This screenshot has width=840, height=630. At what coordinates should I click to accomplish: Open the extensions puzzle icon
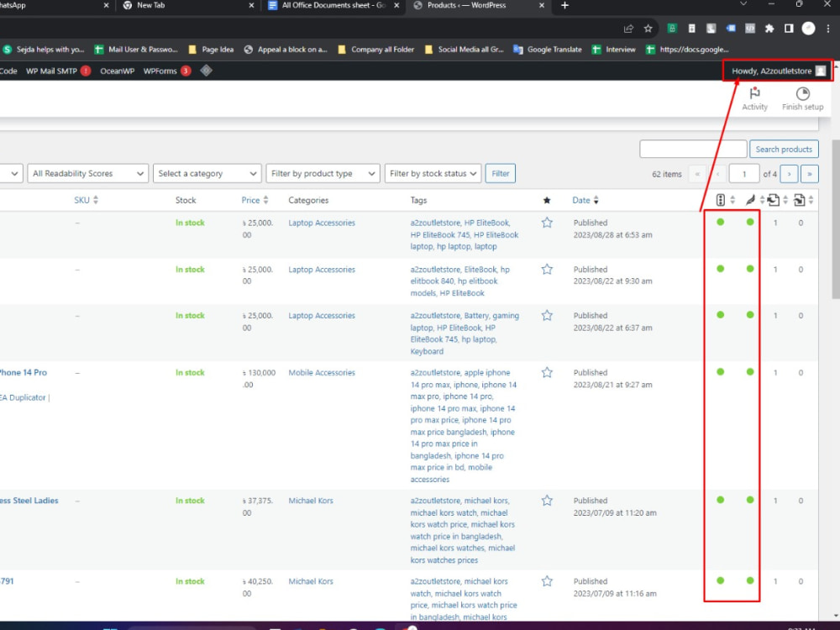tap(769, 29)
